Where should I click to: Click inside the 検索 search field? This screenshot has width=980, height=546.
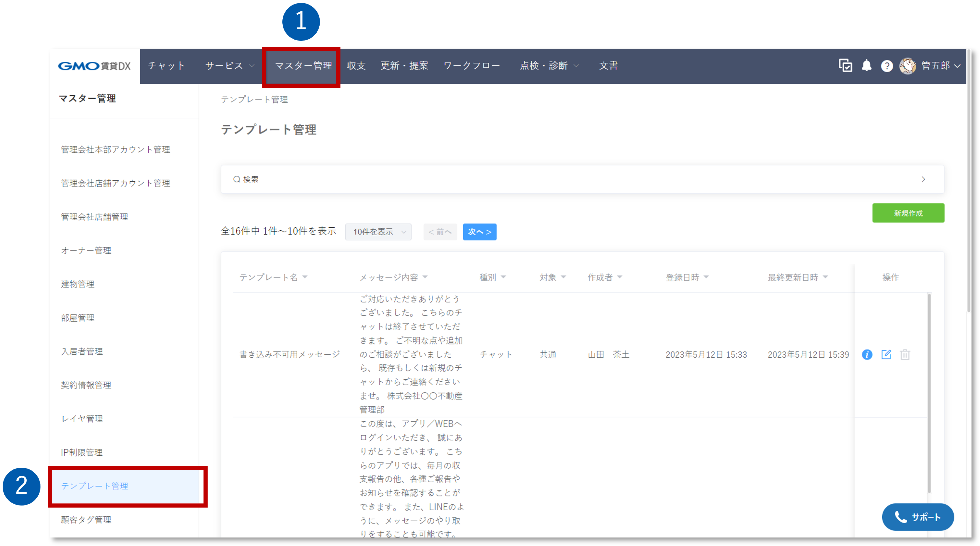(x=343, y=179)
